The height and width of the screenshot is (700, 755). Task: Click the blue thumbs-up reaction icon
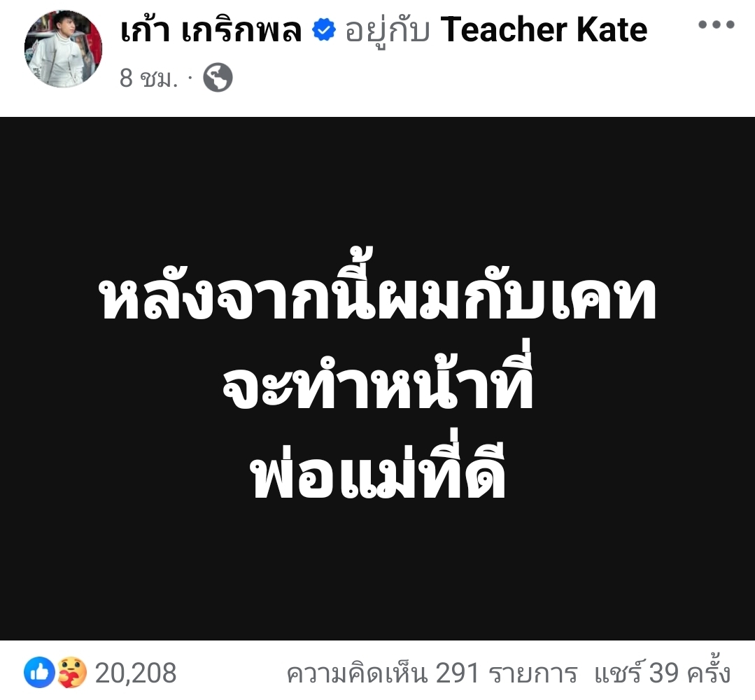[x=39, y=672]
